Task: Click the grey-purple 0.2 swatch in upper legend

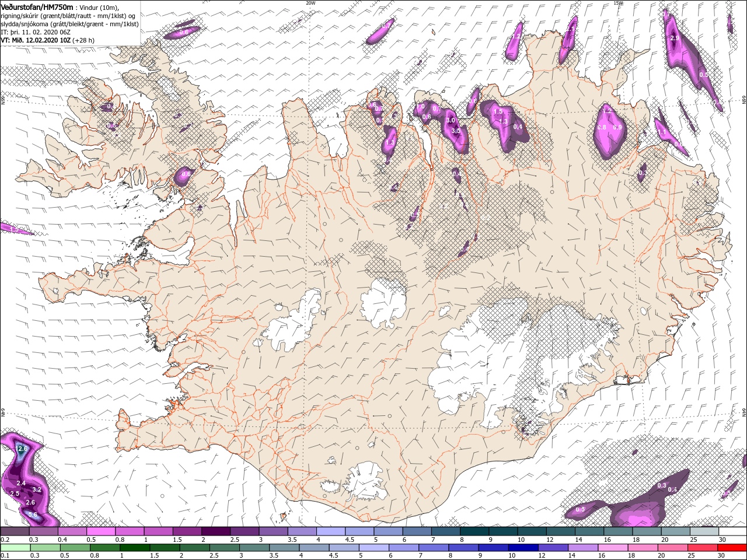Action: click(x=15, y=531)
